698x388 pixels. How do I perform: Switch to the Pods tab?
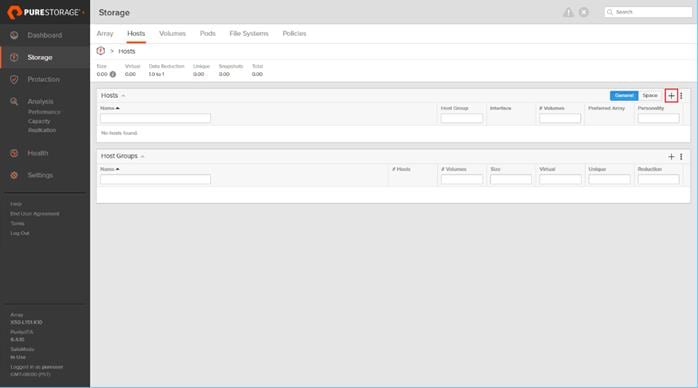(x=207, y=33)
